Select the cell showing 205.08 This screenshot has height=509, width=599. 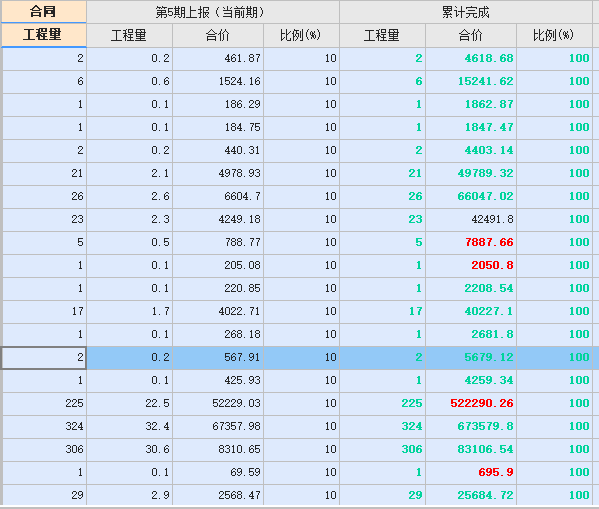(218, 265)
